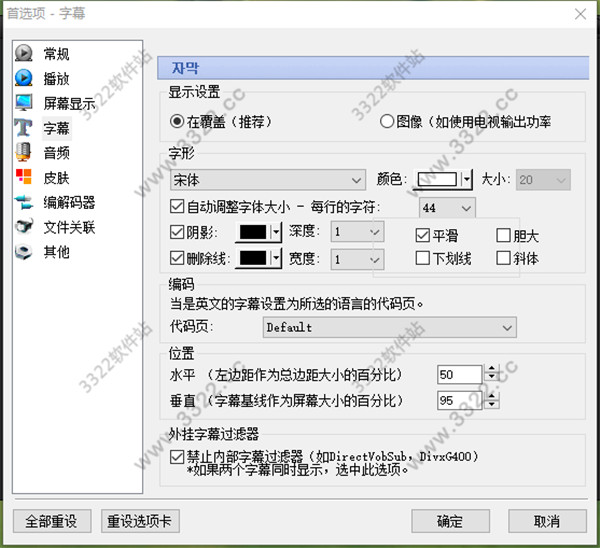
Task: Expand the 阴影 color picker arrow
Action: pyautogui.click(x=276, y=232)
